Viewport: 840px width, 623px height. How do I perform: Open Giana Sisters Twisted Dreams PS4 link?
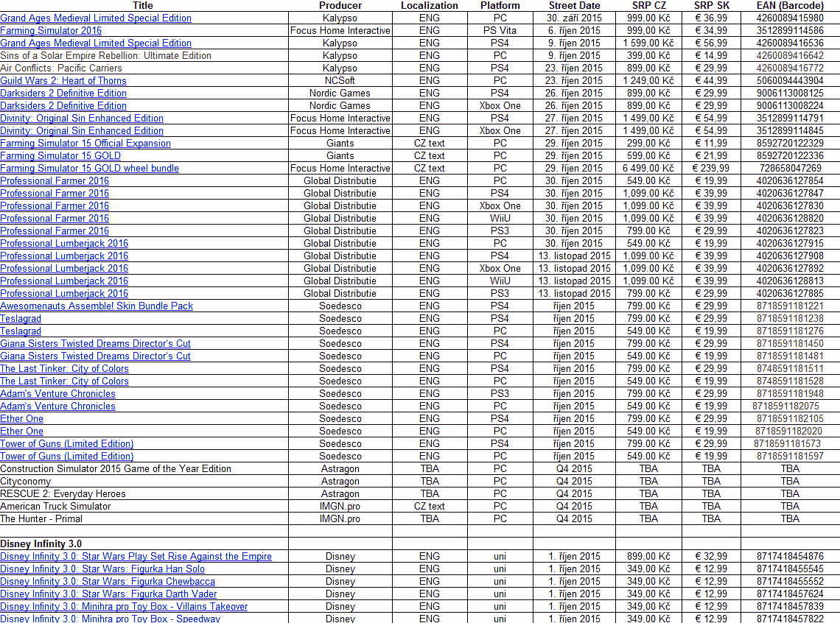95,344
